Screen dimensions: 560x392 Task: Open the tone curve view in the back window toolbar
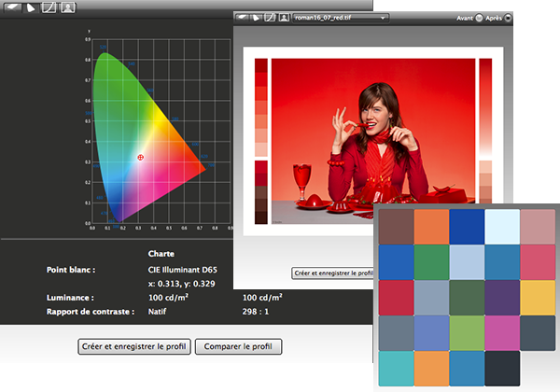tap(49, 7)
